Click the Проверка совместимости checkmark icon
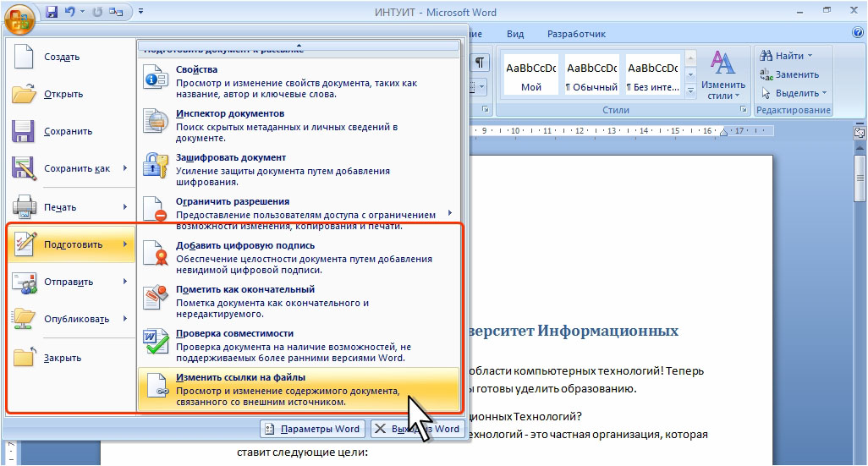The height and width of the screenshot is (466, 868). (x=156, y=342)
